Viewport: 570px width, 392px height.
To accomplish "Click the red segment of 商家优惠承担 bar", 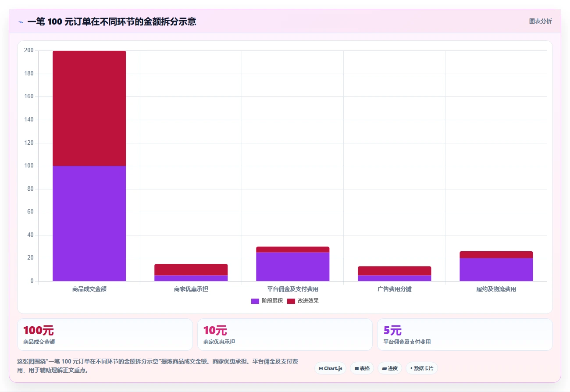I will 191,270.
